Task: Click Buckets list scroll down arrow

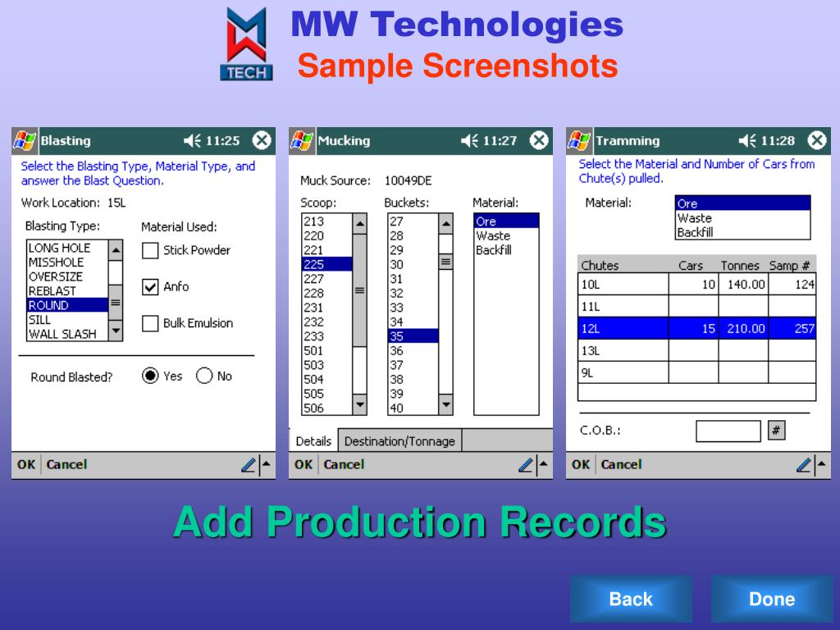Action: [445, 404]
